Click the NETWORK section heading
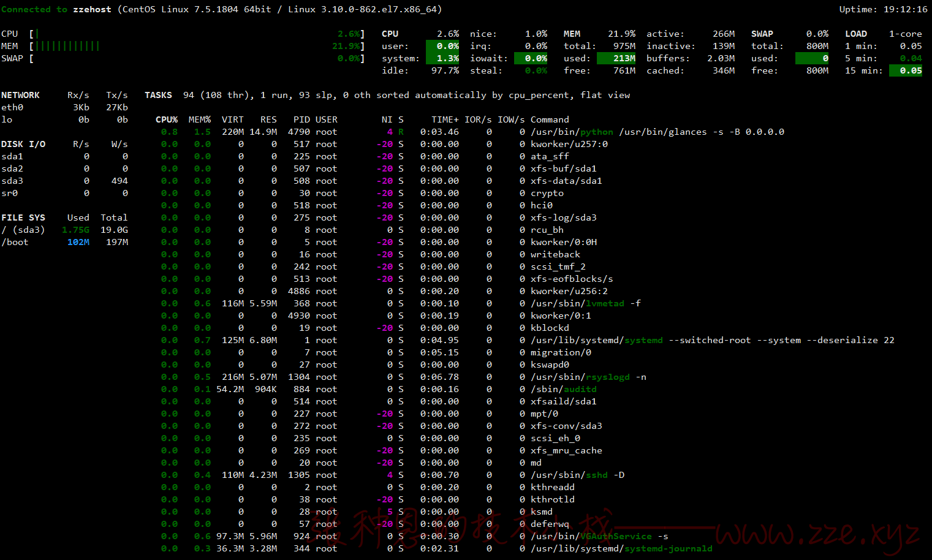Viewport: 932px width, 560px height. click(20, 95)
